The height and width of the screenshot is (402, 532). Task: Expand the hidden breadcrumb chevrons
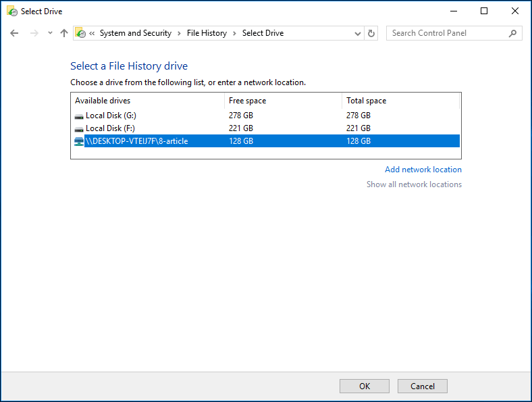(x=92, y=33)
